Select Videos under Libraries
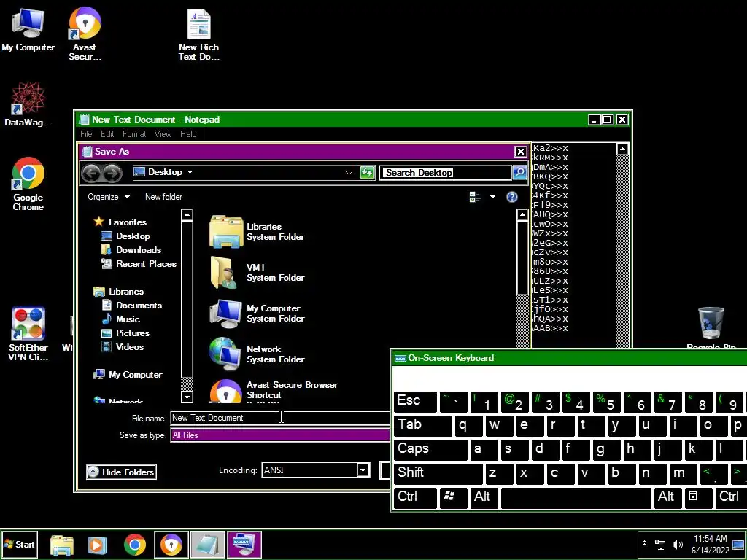 [x=123, y=347]
